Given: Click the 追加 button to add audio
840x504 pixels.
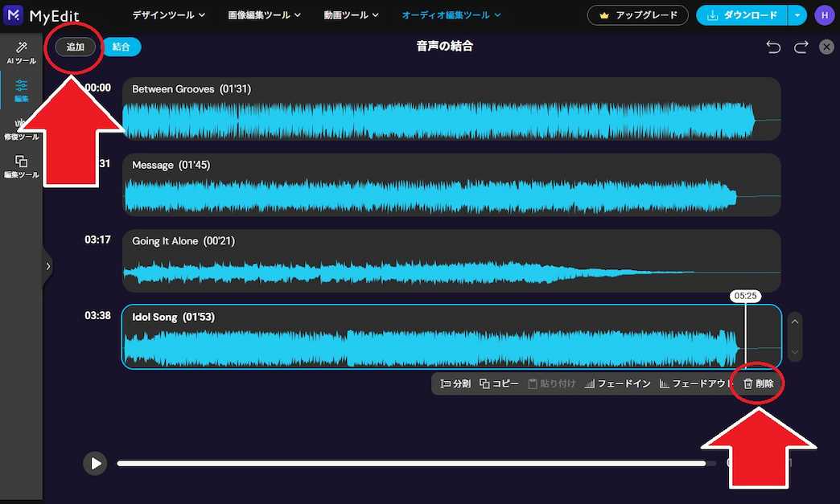Looking at the screenshot, I should tap(74, 47).
